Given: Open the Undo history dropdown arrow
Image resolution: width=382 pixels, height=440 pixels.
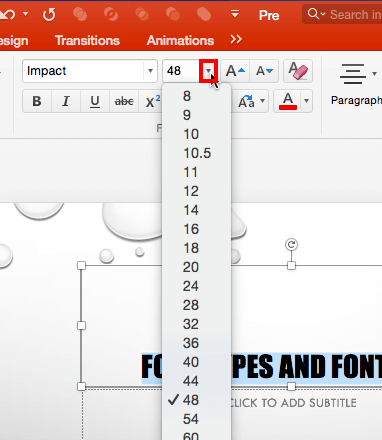Looking at the screenshot, I should pyautogui.click(x=25, y=14).
